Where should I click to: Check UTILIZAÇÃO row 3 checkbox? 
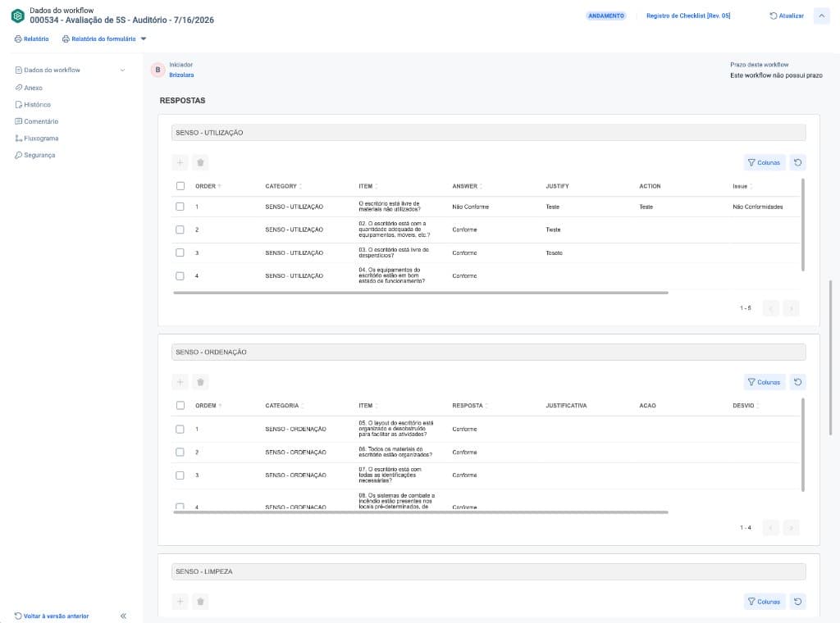point(180,252)
